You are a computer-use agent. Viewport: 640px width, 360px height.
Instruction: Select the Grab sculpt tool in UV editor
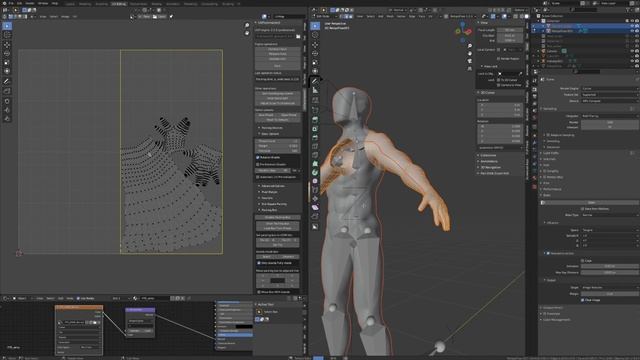coord(7,101)
